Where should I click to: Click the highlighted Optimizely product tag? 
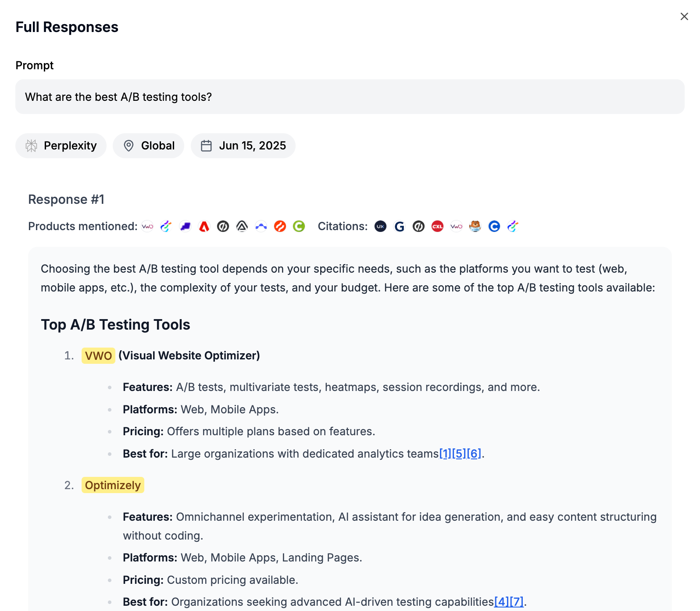113,485
